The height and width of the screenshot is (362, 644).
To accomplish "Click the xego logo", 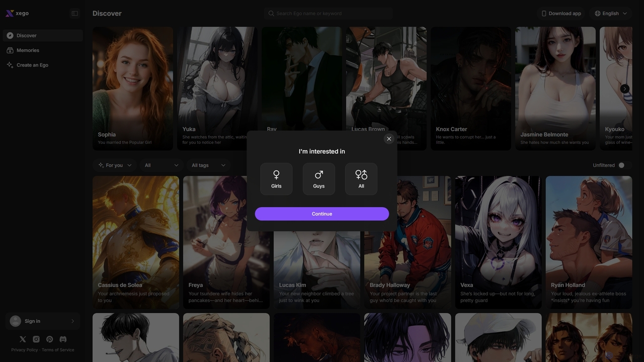I will click(x=17, y=14).
